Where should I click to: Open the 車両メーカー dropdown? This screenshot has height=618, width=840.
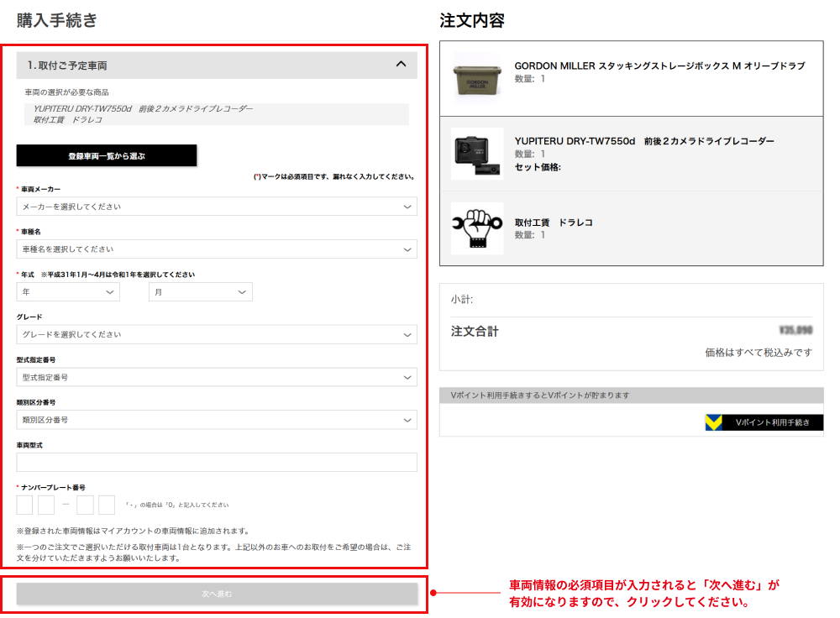pyautogui.click(x=217, y=207)
